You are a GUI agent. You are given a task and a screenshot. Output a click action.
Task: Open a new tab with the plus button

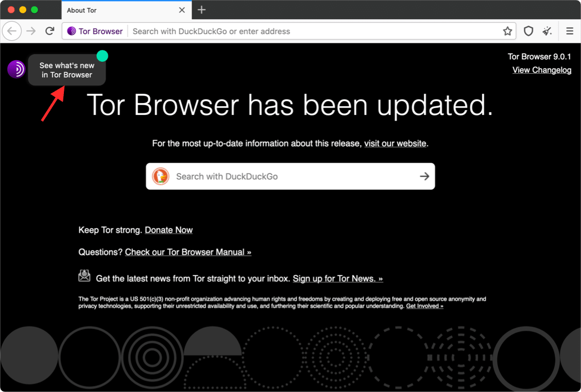[x=201, y=10]
